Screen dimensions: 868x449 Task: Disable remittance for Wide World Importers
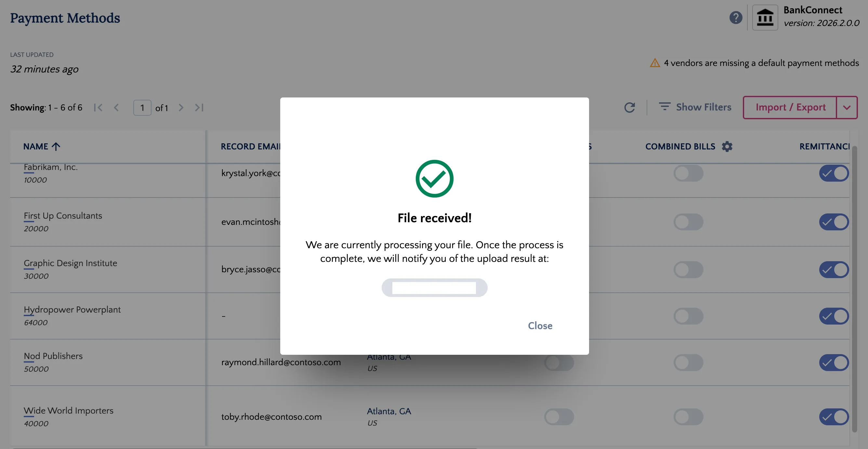834,417
